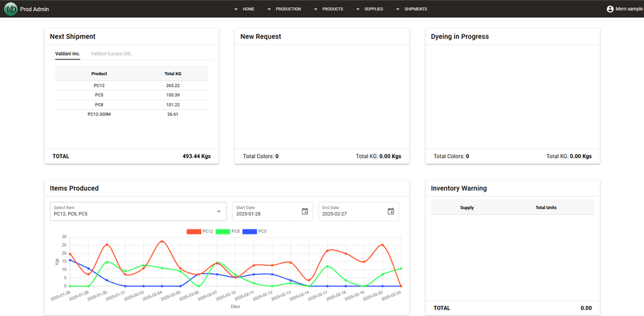The image size is (644, 316).
Task: Click the Prod Admin title link
Action: tap(34, 9)
